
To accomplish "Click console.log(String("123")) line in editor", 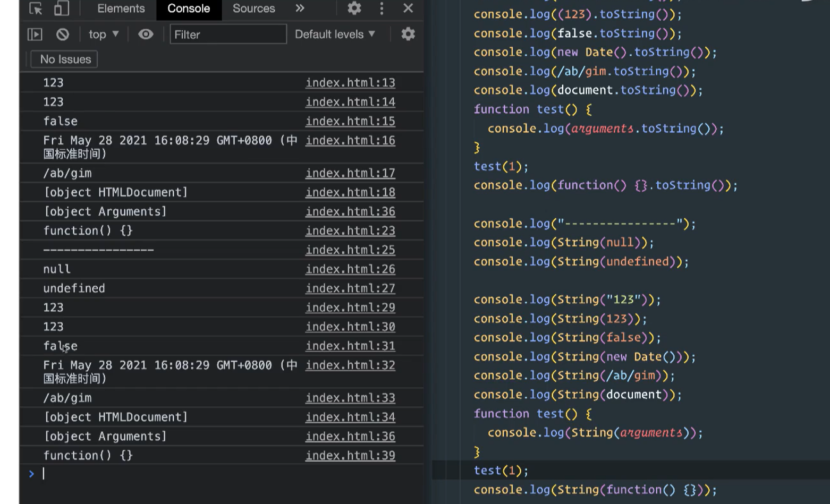I will 568,300.
